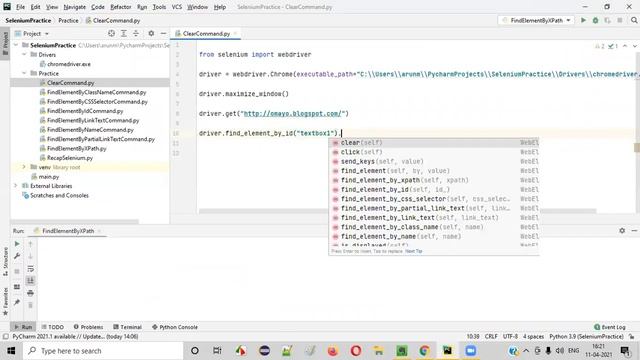Screen dimensions: 640x360
Task: Toggle soft-wrap in Run panel
Action: [x=30, y=269]
